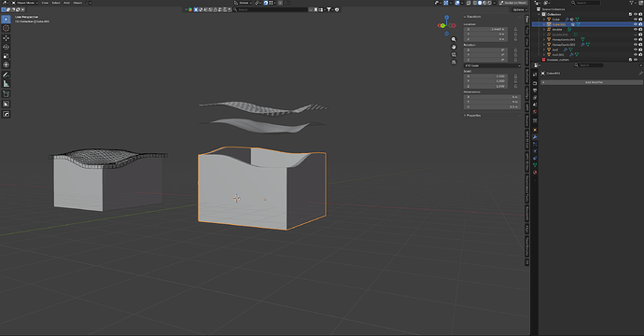Select the Add Cube tool
Viewport: 644px width, 336px height.
click(x=6, y=94)
